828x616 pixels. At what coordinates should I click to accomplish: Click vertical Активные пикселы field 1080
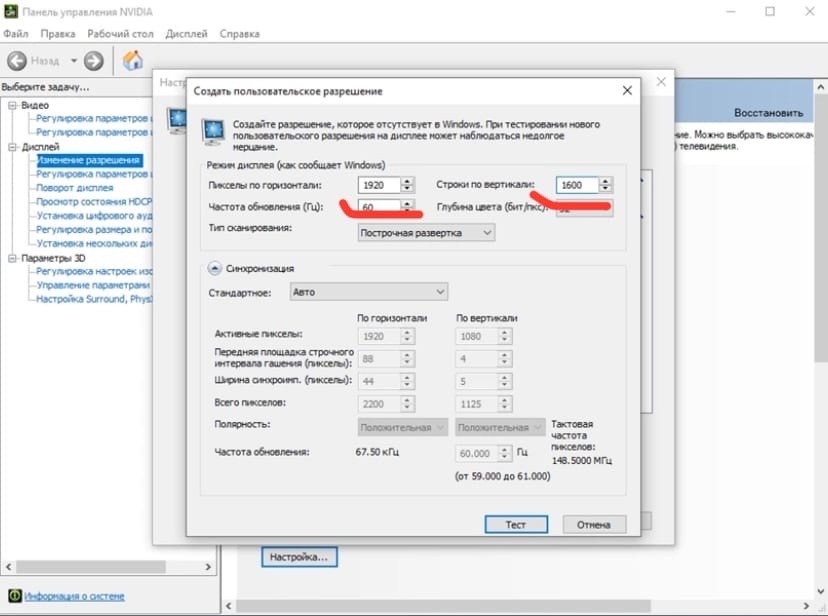477,337
